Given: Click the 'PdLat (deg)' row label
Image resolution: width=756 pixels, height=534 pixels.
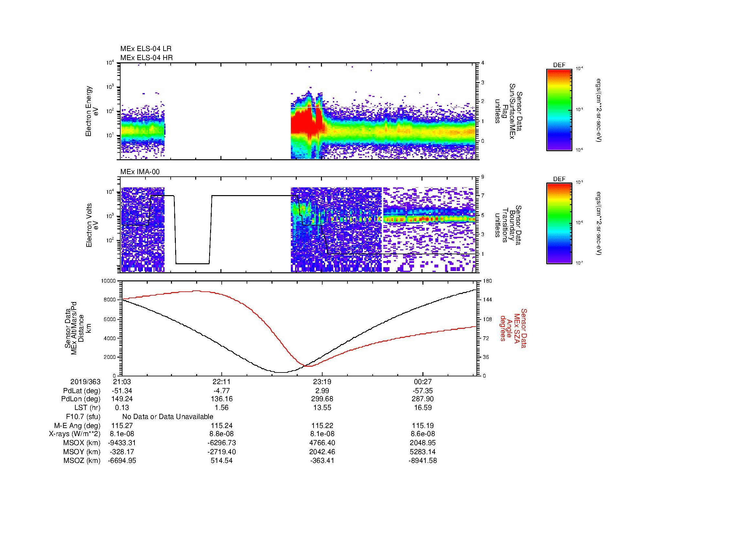Looking at the screenshot, I should (82, 391).
